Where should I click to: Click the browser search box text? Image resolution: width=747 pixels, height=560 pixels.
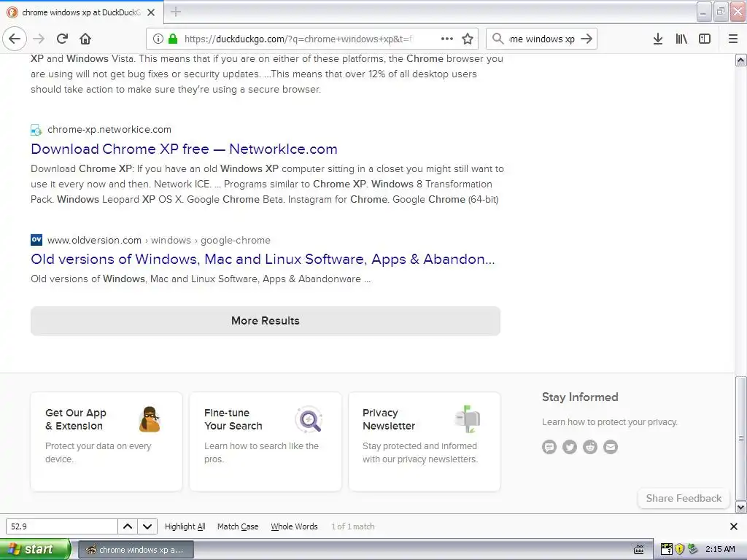click(x=542, y=39)
